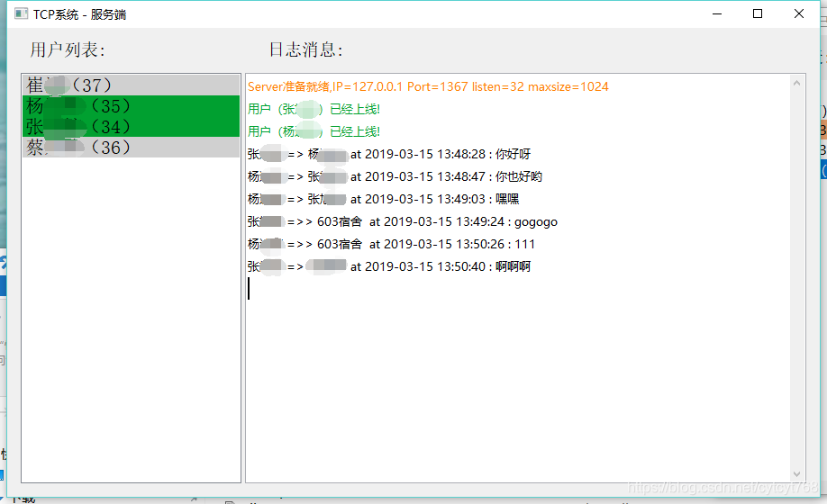Click the TCP系统 window app icon
Image resolution: width=827 pixels, height=504 pixels.
click(21, 13)
